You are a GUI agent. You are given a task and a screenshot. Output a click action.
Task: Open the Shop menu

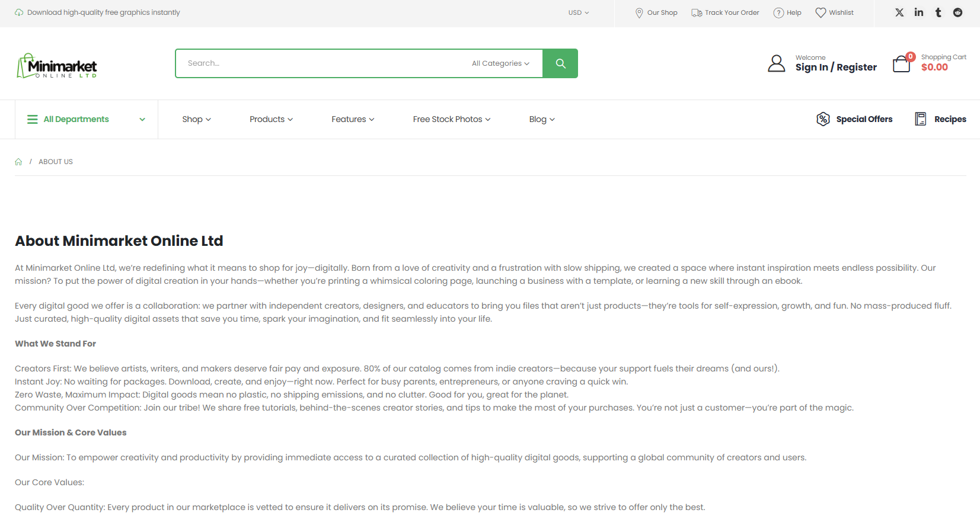tap(196, 119)
